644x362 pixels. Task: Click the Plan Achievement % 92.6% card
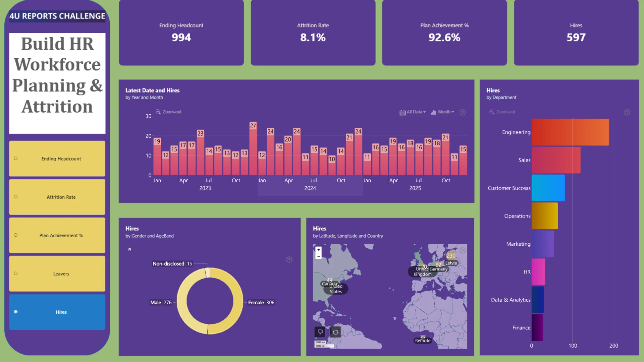coord(444,33)
